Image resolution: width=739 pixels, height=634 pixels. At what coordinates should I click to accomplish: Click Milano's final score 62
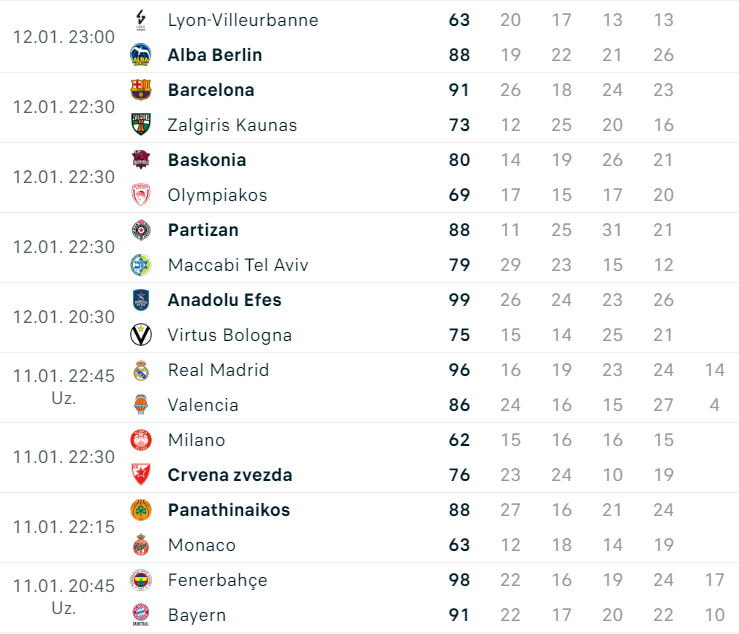(x=459, y=440)
